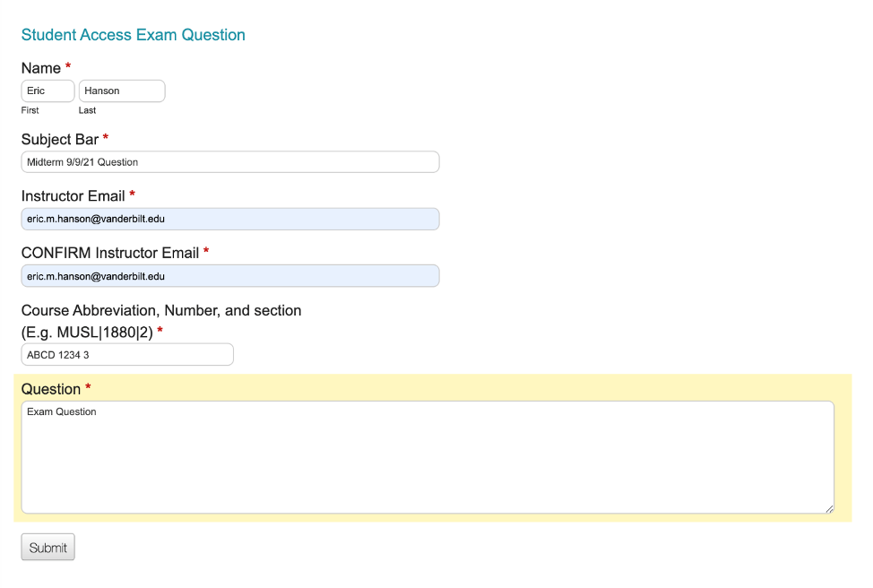873x588 pixels.
Task: Click the required asterisk next to Name
Action: pyautogui.click(x=67, y=67)
